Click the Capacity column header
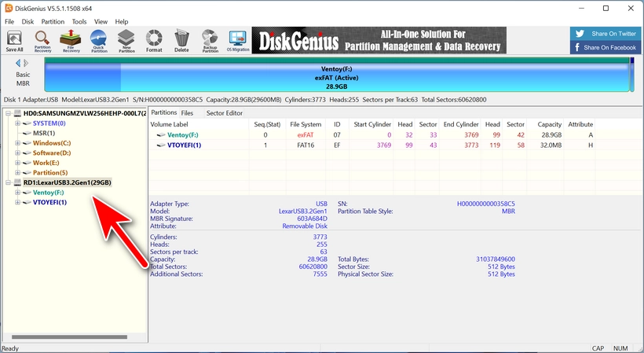 click(x=549, y=124)
